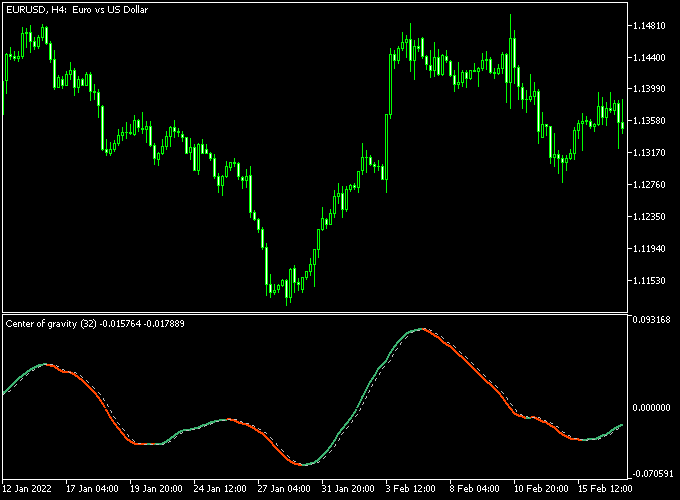Click the 12 Jan 2022 date label

pyautogui.click(x=27, y=489)
